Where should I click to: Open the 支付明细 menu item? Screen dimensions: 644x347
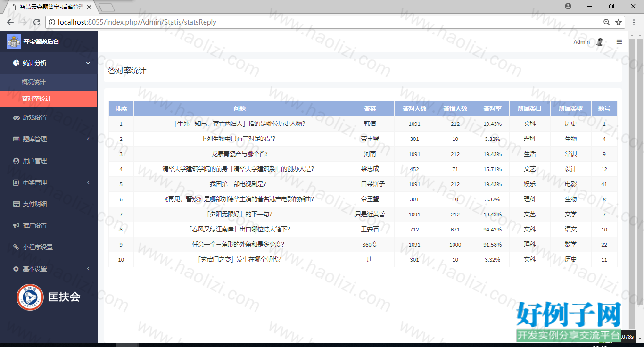pyautogui.click(x=49, y=204)
